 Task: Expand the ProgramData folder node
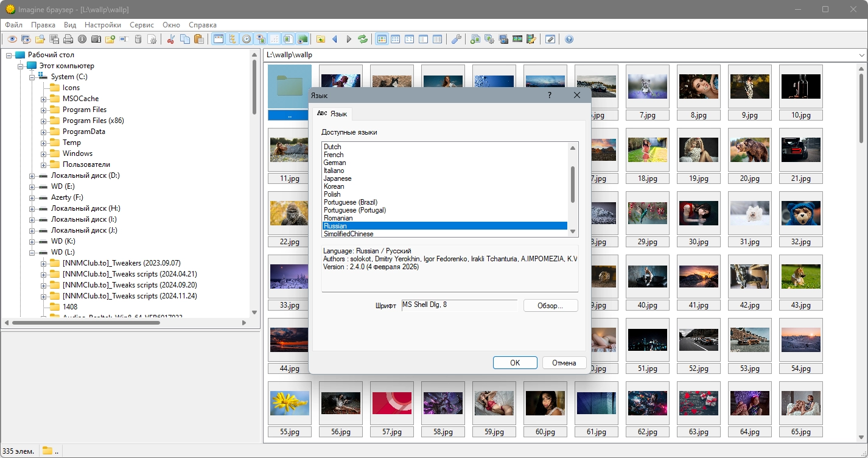pyautogui.click(x=44, y=132)
